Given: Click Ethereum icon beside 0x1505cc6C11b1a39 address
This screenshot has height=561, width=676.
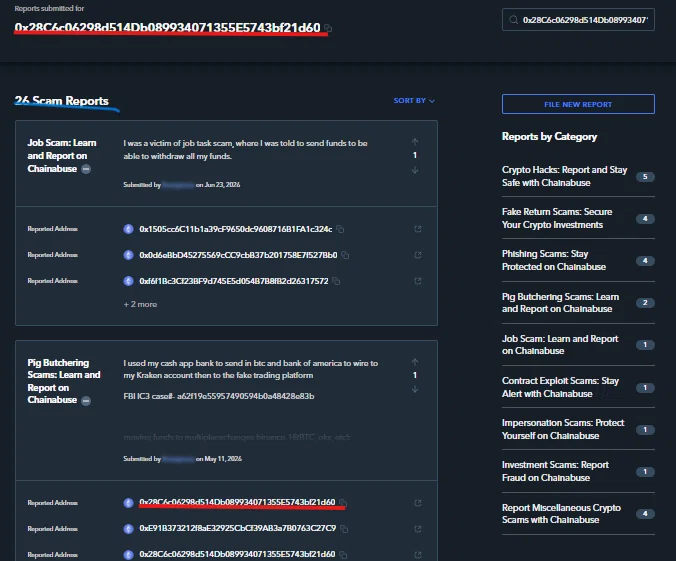Looking at the screenshot, I should [128, 229].
